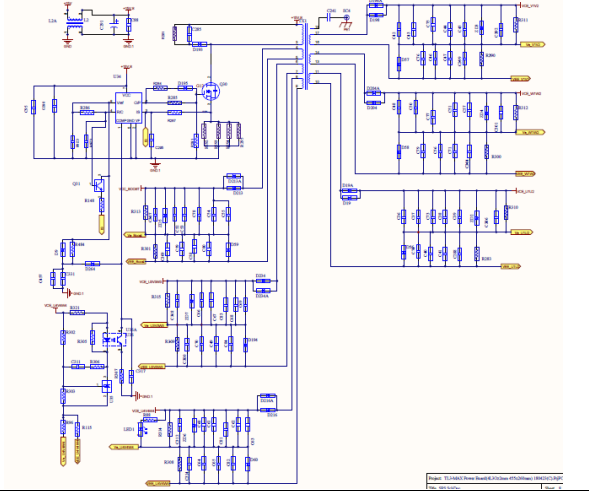The image size is (589, 493).
Task: Click resistor R286 left of controller
Action: pyautogui.click(x=87, y=112)
